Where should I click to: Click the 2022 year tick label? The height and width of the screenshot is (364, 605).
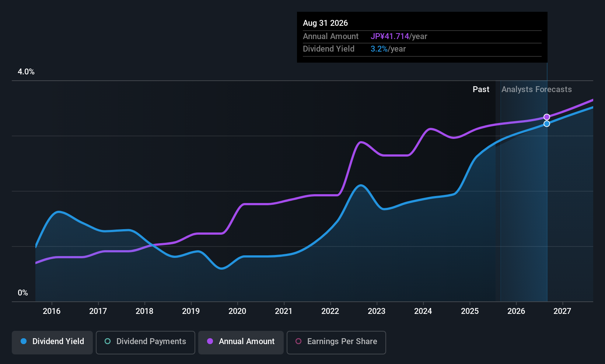[x=330, y=311]
